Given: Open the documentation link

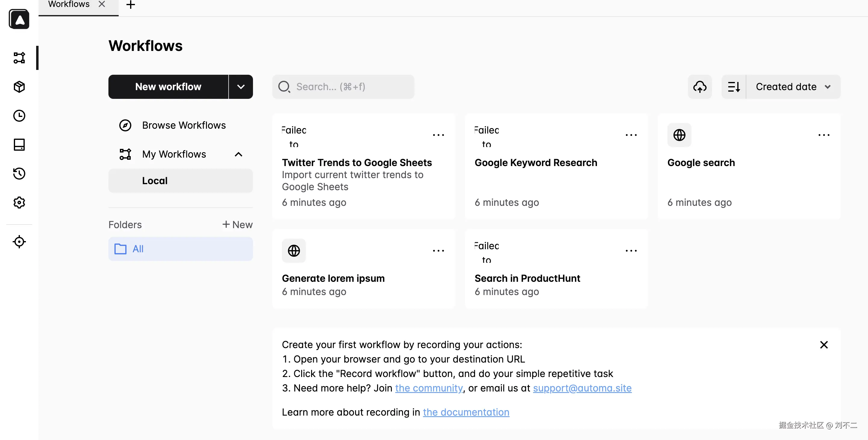Looking at the screenshot, I should tap(466, 412).
